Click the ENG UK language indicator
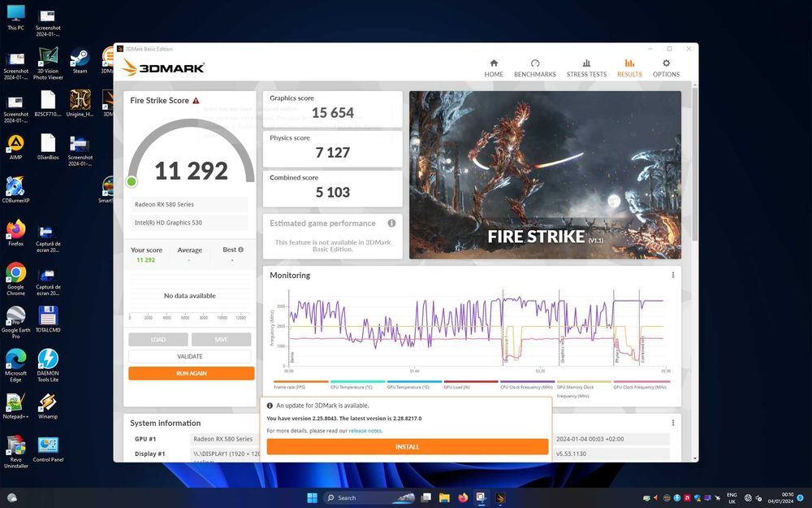 pyautogui.click(x=732, y=498)
